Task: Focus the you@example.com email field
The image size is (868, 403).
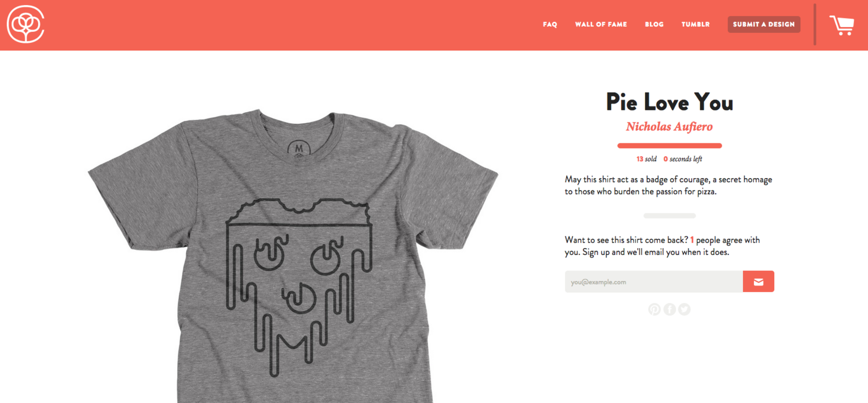Action: [654, 282]
